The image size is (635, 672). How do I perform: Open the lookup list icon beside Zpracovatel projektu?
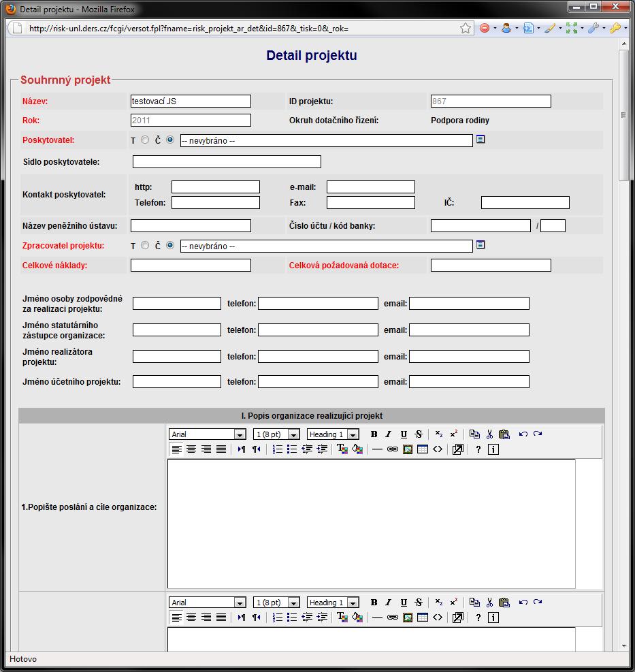(481, 244)
